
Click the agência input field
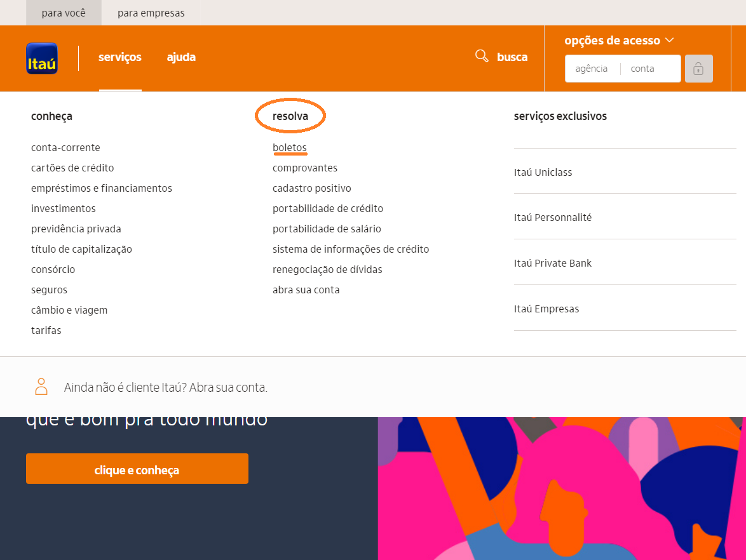tap(592, 69)
